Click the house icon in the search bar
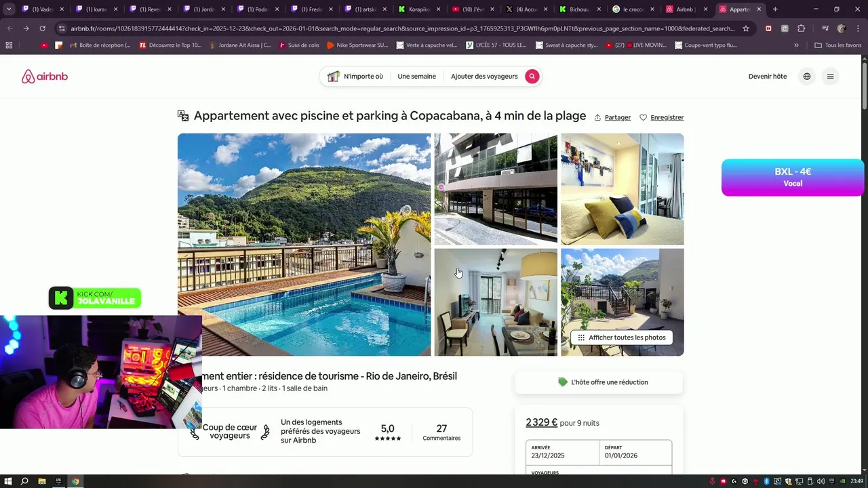The height and width of the screenshot is (488, 868). pos(333,77)
